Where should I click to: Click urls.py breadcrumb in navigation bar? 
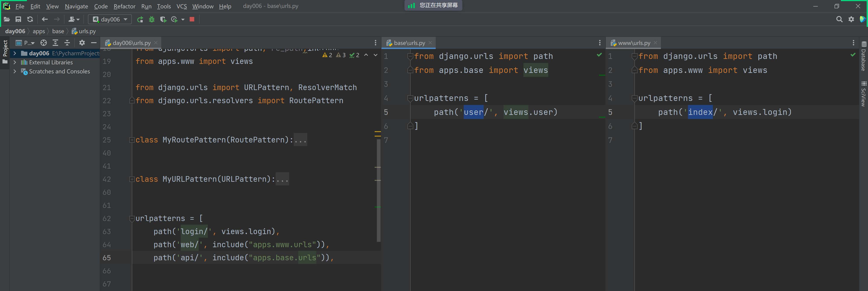[84, 31]
